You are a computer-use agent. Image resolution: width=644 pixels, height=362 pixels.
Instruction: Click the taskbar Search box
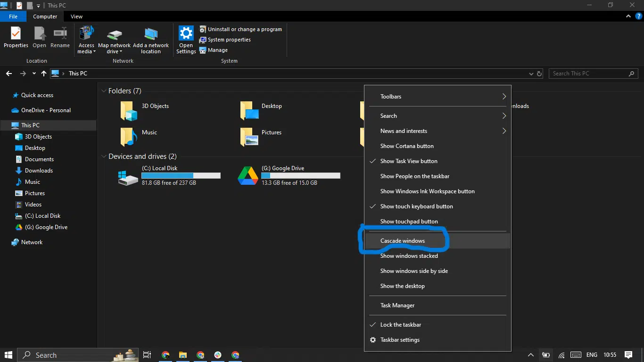[x=77, y=355]
